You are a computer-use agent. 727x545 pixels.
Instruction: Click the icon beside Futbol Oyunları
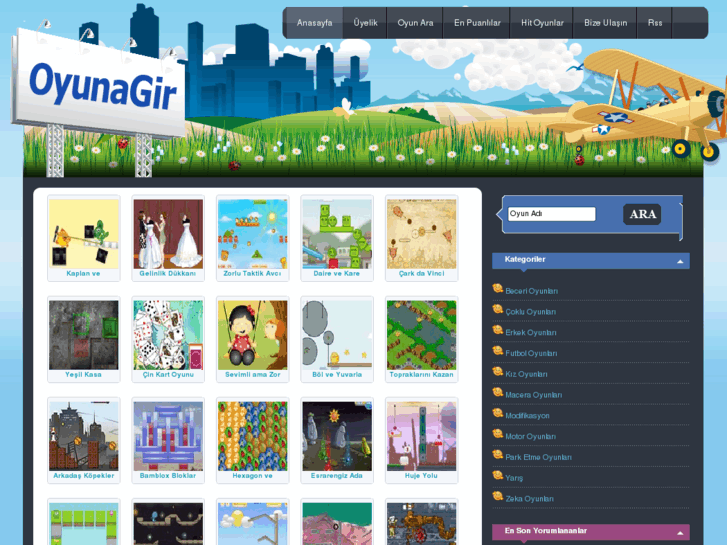click(x=497, y=351)
